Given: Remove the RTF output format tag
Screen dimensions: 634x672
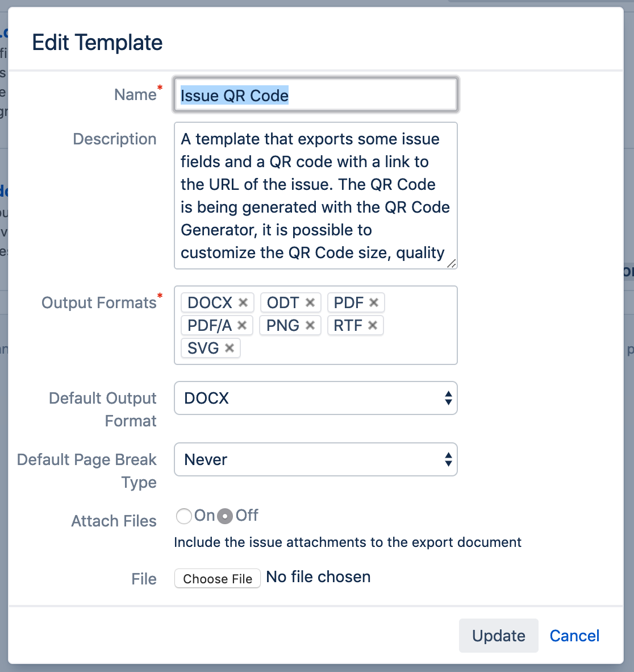Looking at the screenshot, I should coord(373,325).
